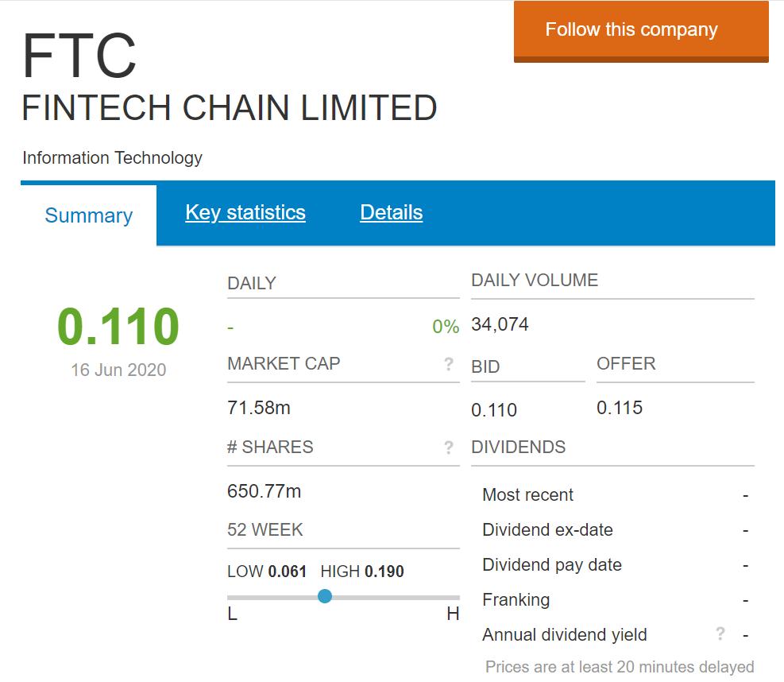This screenshot has height=682, width=784.
Task: Click the 52 week LOW 0.061 label
Action: click(267, 572)
